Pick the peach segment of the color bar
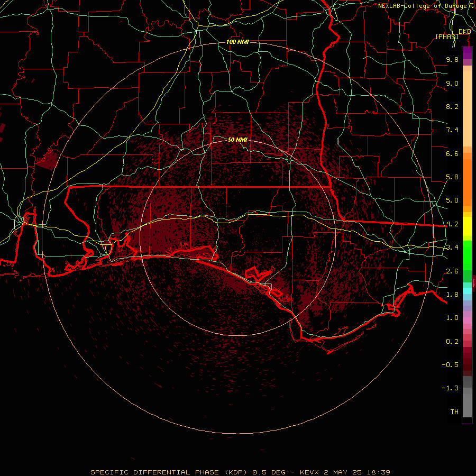Viewport: 476px width, 476px height. pos(467,108)
